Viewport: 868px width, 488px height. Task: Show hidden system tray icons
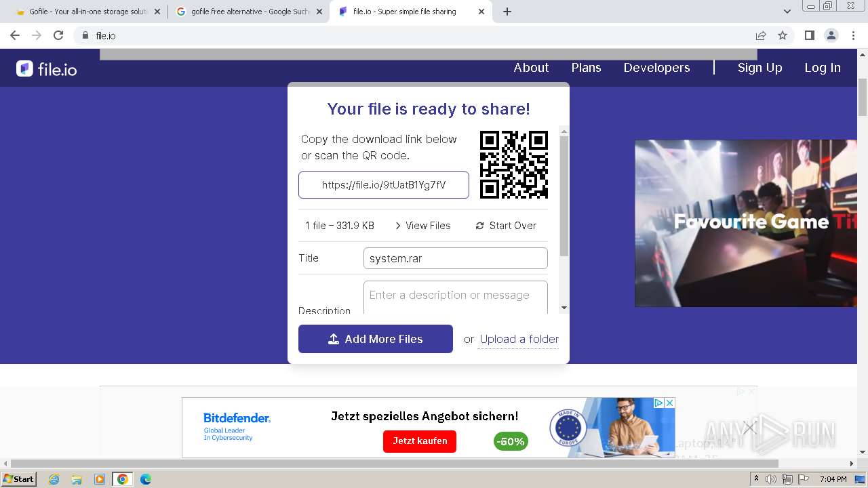click(x=757, y=479)
